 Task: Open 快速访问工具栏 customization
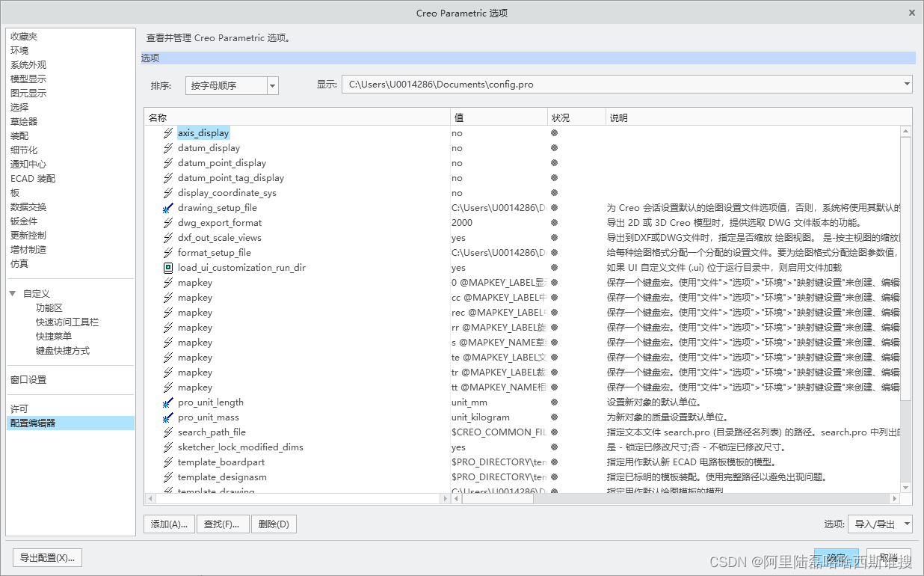click(x=67, y=322)
